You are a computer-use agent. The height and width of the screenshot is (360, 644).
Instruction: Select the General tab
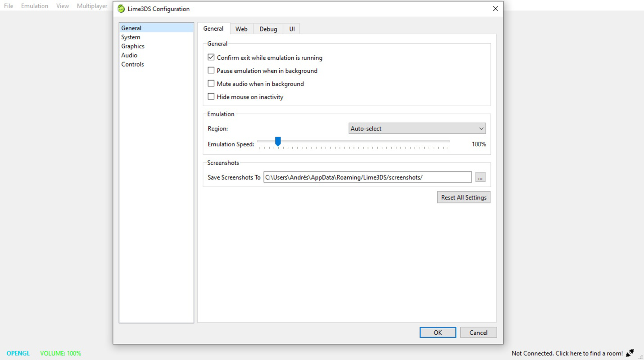(213, 28)
